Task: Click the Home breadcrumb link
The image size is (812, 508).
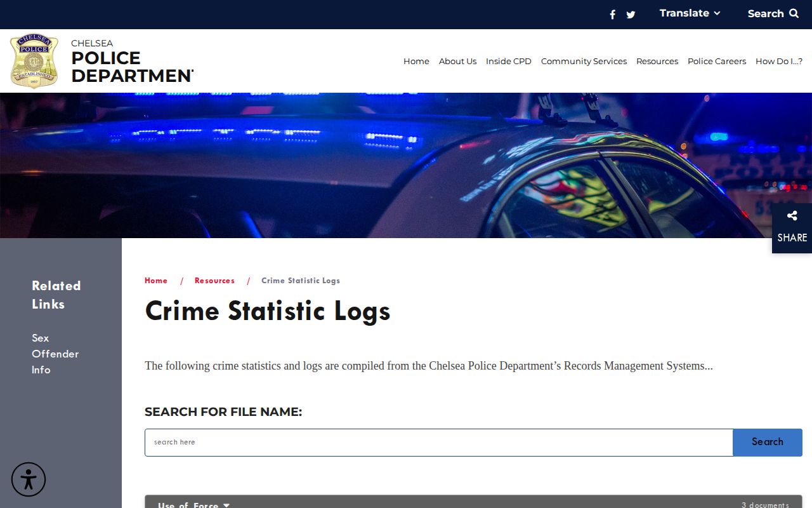Action: [x=156, y=281]
